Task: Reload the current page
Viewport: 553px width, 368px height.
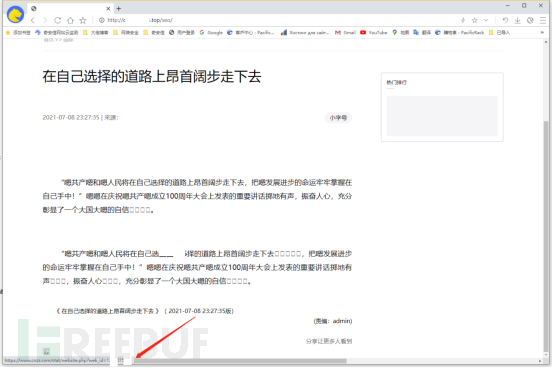Action: coord(57,20)
